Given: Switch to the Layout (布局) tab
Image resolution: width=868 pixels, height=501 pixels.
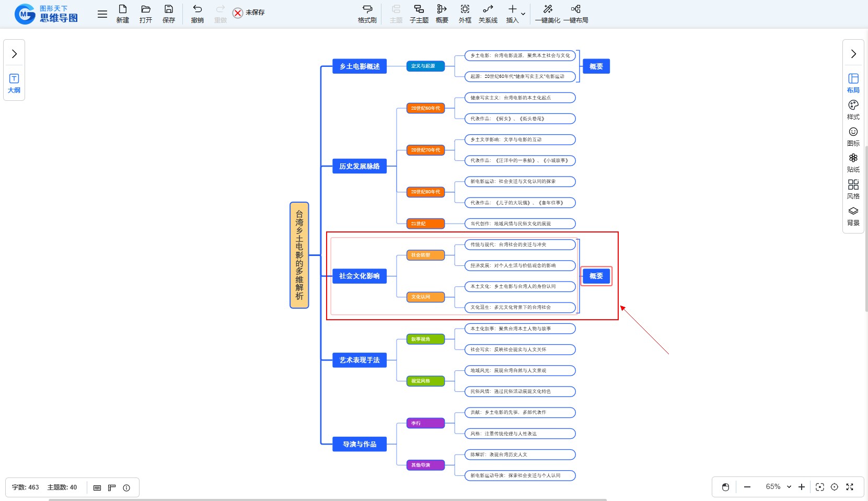Looking at the screenshot, I should [853, 83].
